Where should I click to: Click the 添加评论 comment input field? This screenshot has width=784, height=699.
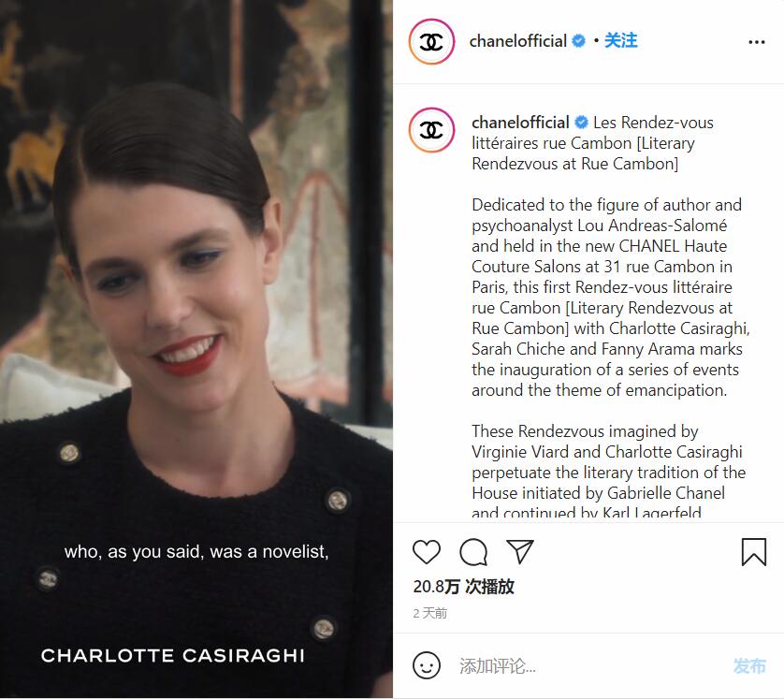click(x=590, y=666)
